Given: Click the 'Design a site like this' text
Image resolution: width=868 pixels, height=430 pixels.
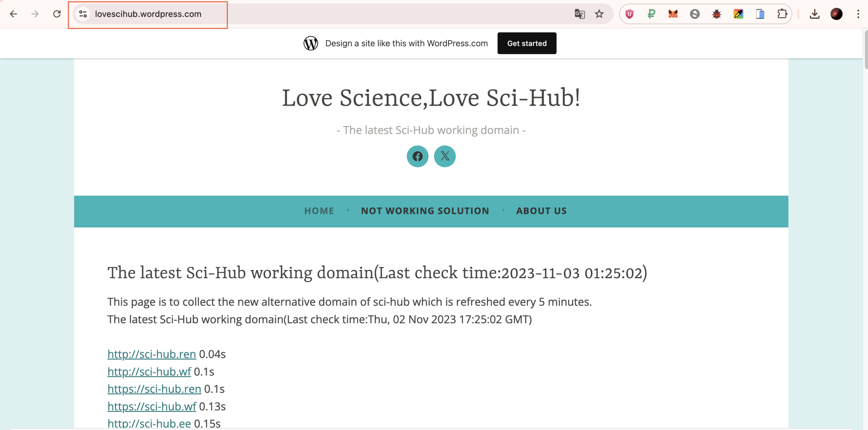Looking at the screenshot, I should pyautogui.click(x=407, y=43).
